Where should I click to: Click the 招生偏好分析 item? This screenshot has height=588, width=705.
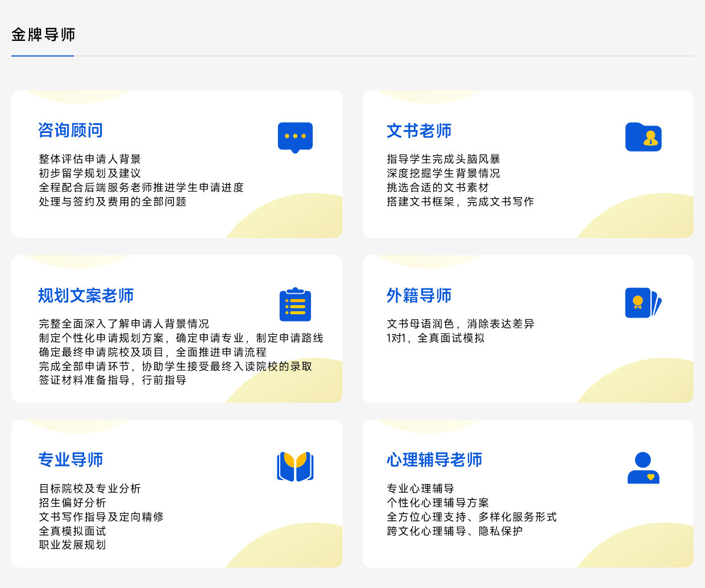point(72,503)
